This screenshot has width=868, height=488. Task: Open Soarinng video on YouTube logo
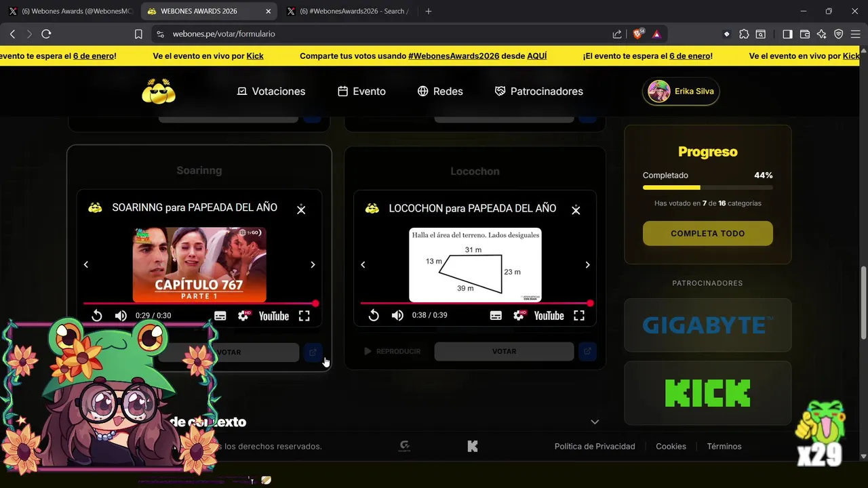pos(274,316)
